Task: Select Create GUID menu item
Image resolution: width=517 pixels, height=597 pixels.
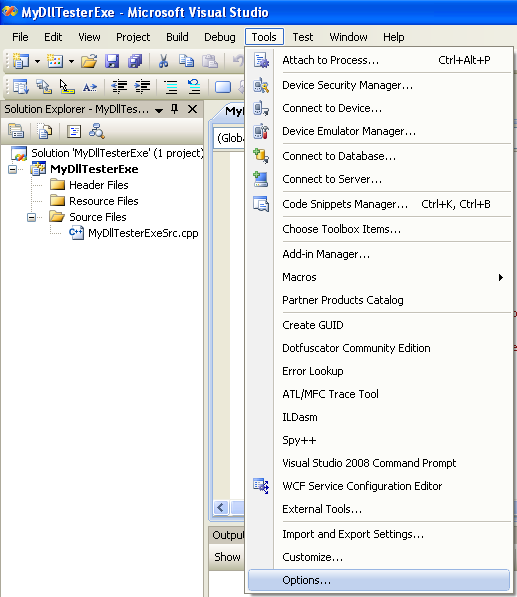Action: click(379, 325)
